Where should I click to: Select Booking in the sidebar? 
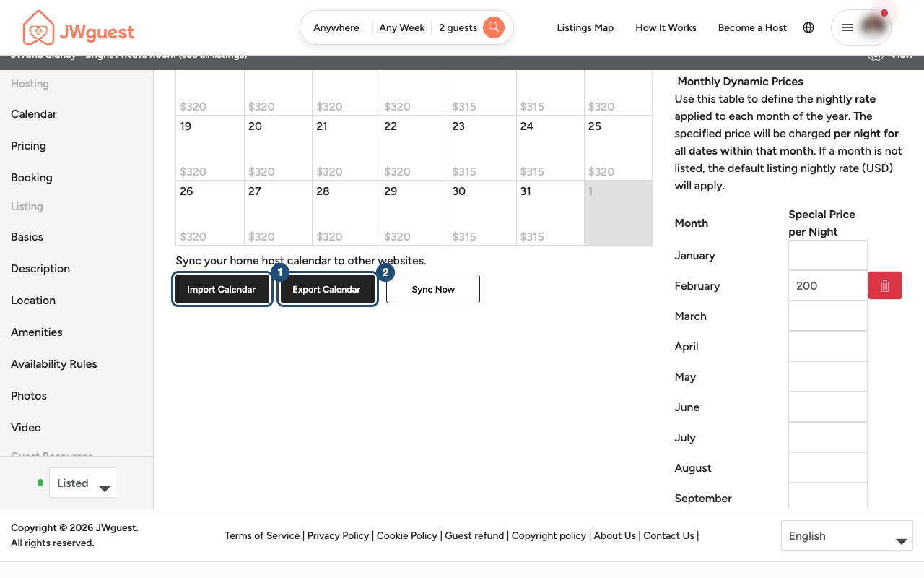32,178
